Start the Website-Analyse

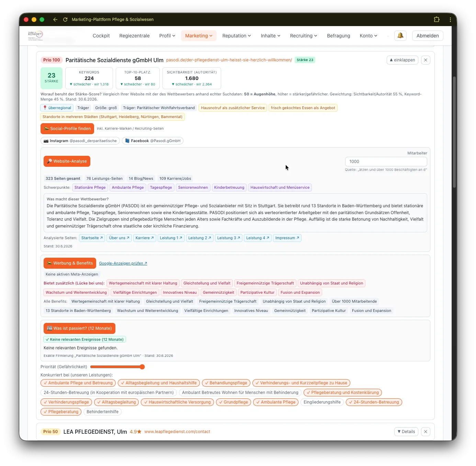[x=67, y=161]
